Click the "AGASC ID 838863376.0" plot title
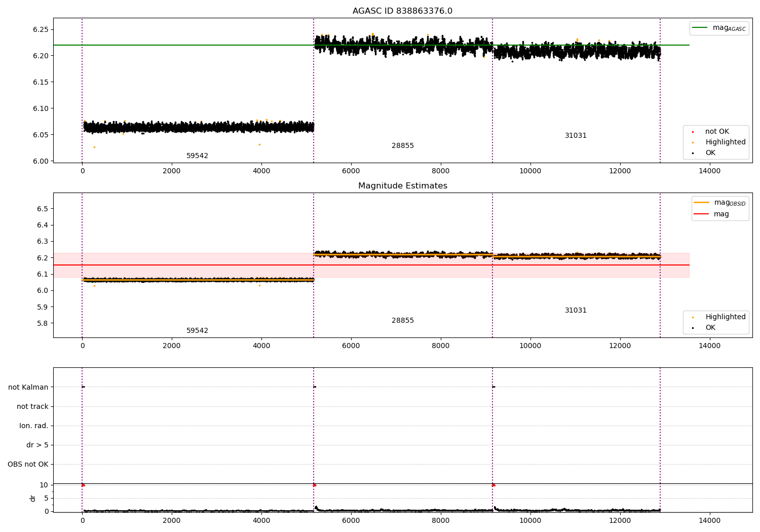This screenshot has width=760, height=532. coord(402,11)
